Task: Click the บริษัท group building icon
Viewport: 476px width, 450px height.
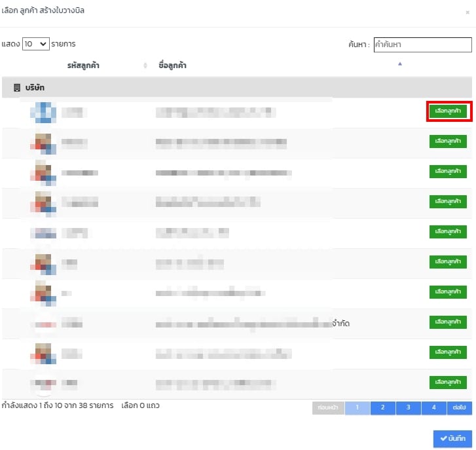Action: click(x=17, y=87)
